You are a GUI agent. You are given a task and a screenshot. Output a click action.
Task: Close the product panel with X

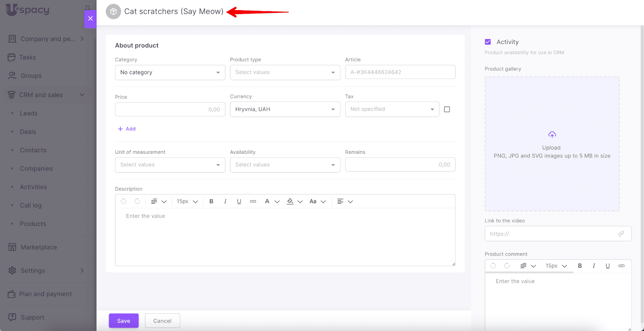[91, 19]
